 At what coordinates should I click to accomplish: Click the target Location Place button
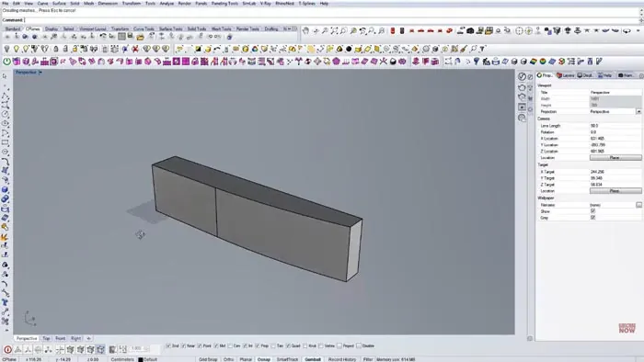615,191
